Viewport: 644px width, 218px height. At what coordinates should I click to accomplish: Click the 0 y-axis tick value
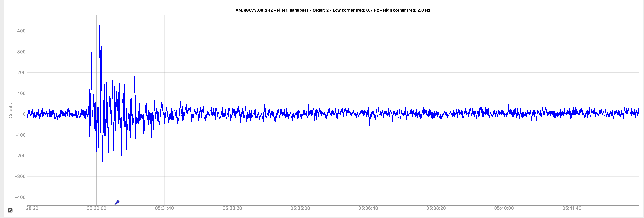24,114
